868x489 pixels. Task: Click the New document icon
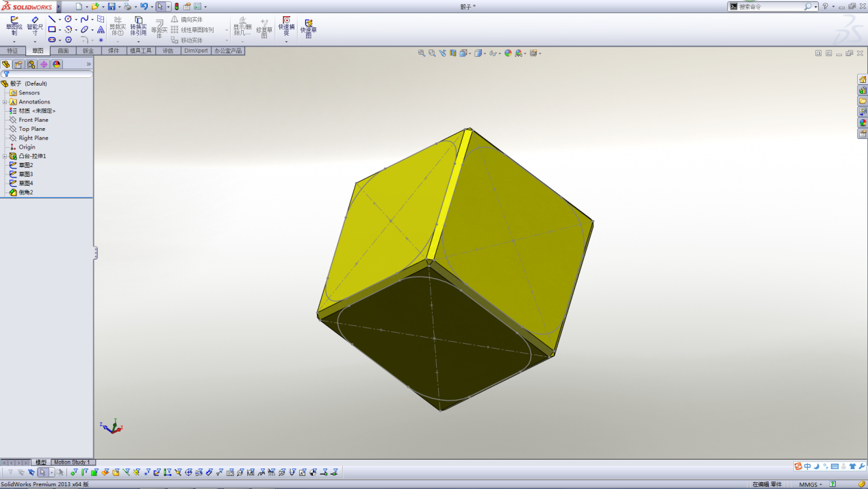pos(79,6)
